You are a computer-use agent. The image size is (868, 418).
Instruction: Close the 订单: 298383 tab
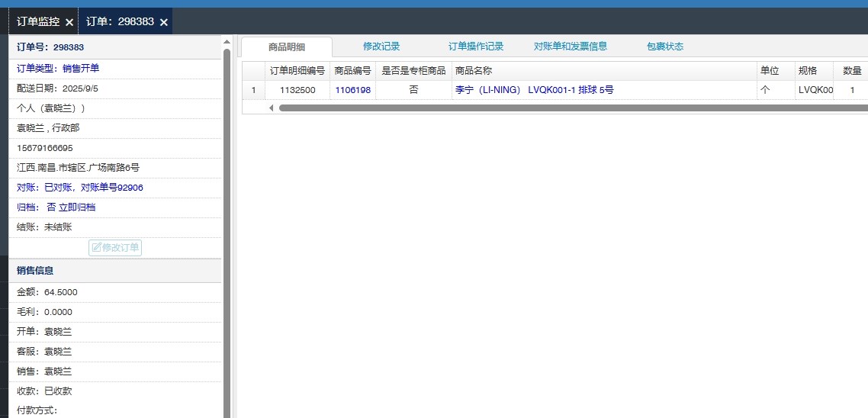(163, 22)
